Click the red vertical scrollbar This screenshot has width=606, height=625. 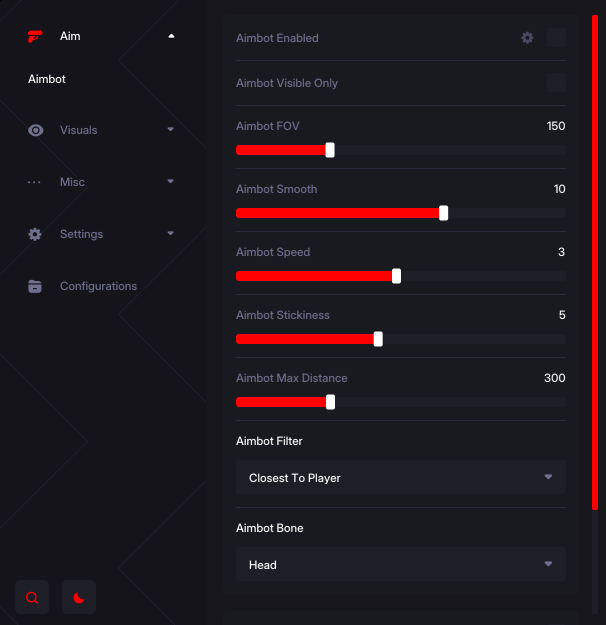(x=595, y=262)
